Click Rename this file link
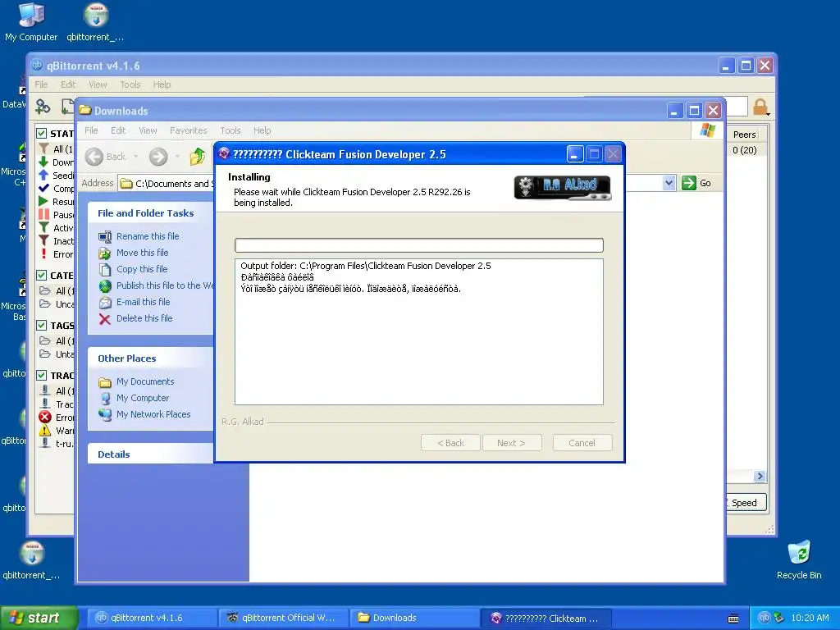This screenshot has width=840, height=630. click(148, 236)
